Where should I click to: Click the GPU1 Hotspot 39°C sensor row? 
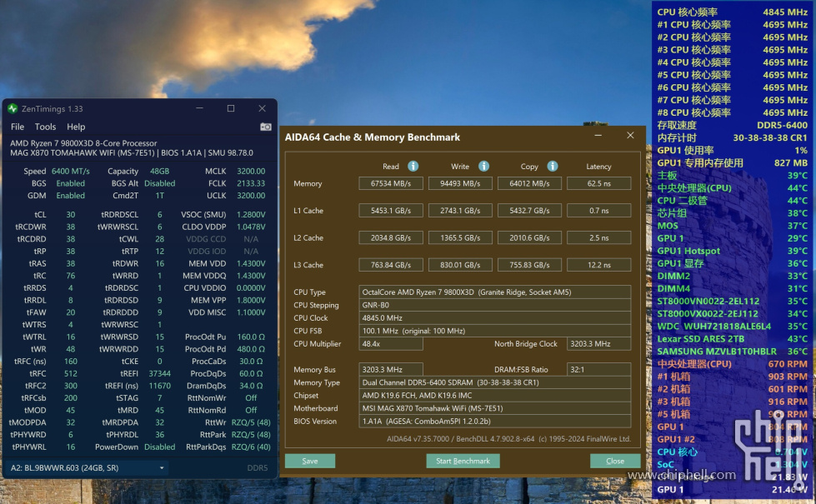point(732,251)
